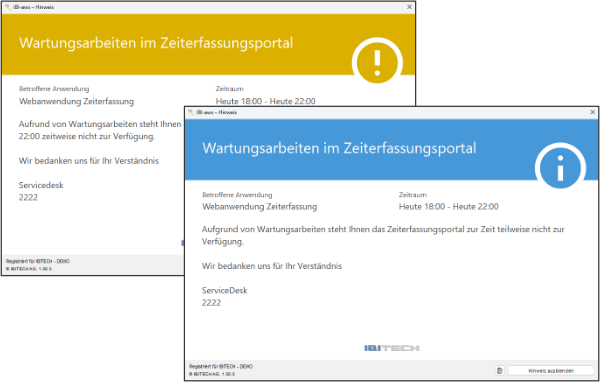Click the app icon in blue window title bar
Image resolution: width=600 pixels, height=382 pixels.
[x=191, y=112]
